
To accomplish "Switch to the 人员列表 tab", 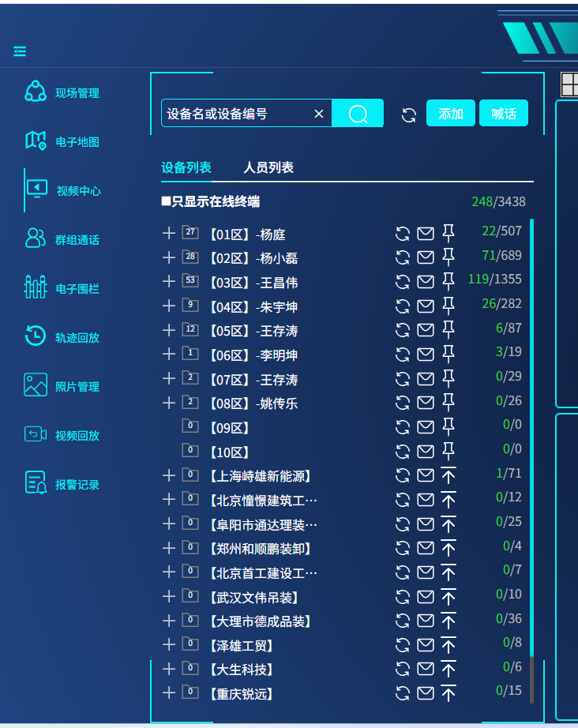I will [x=268, y=167].
